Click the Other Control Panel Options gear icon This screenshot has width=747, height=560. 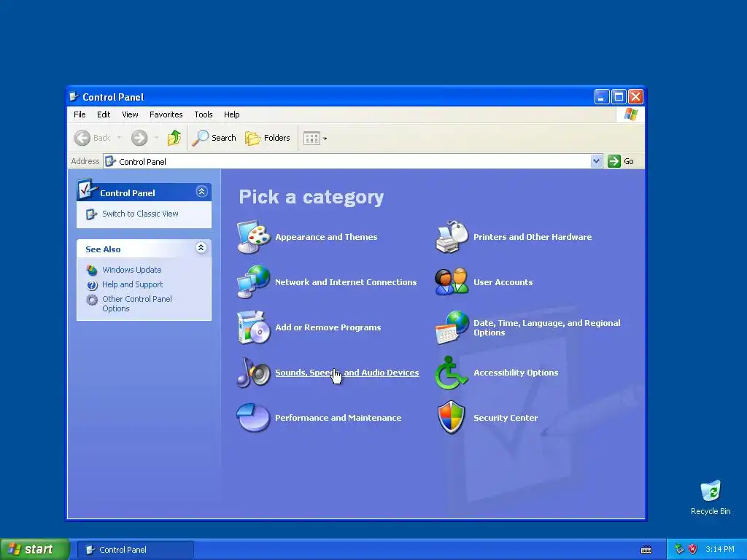92,300
